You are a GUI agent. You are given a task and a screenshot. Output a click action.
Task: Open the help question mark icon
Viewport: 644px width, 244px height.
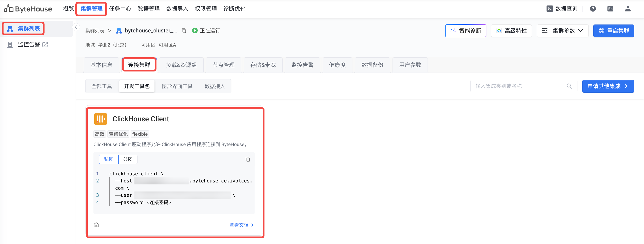[x=593, y=9]
